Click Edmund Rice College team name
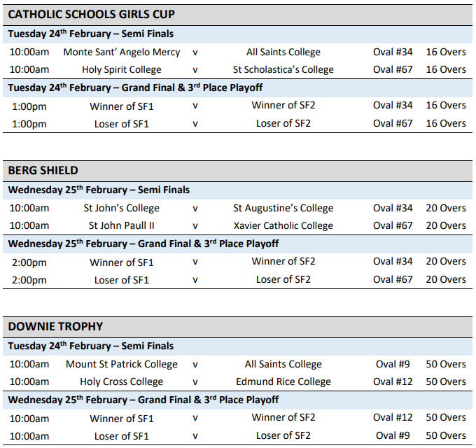Viewport: 476px width, 448px height. 283,381
